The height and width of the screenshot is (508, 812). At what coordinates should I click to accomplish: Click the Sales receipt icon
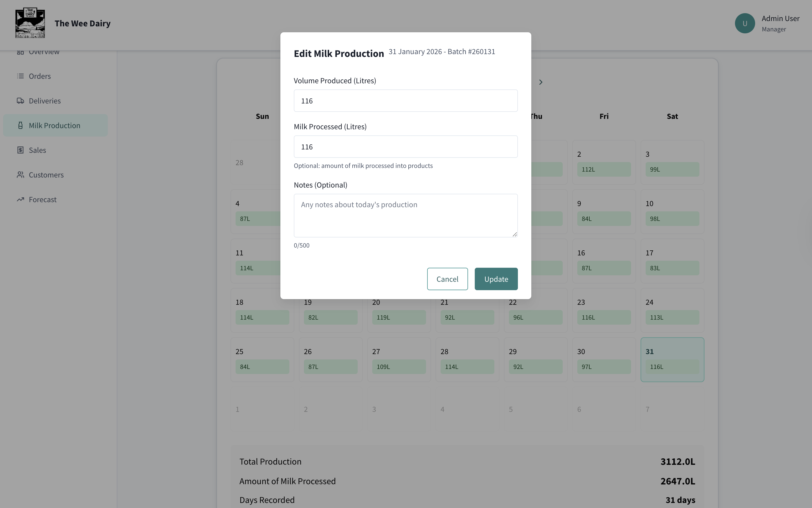tap(20, 150)
